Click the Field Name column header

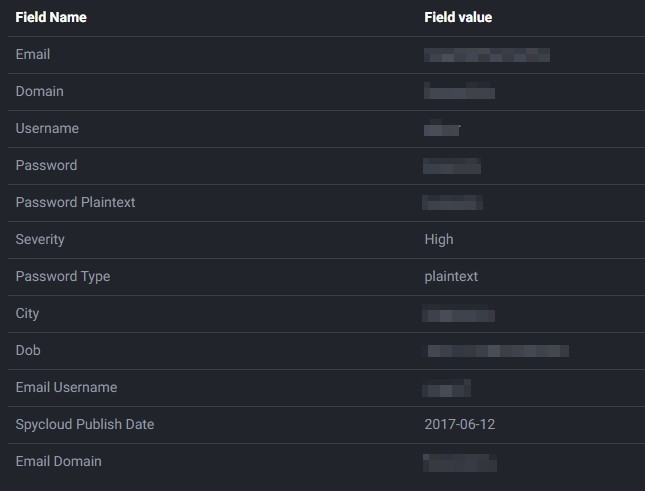pos(51,17)
